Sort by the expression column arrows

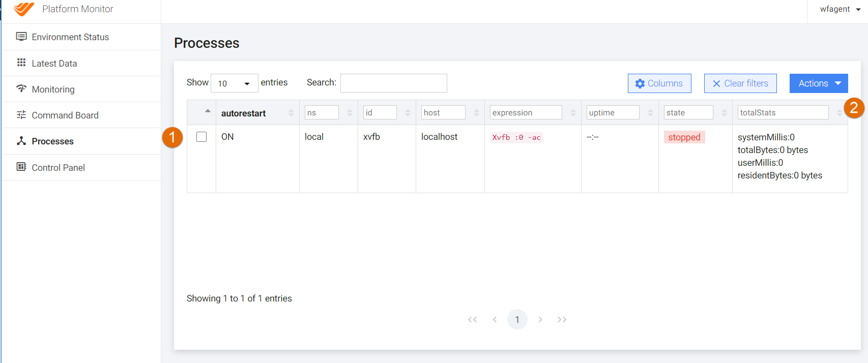coord(573,113)
